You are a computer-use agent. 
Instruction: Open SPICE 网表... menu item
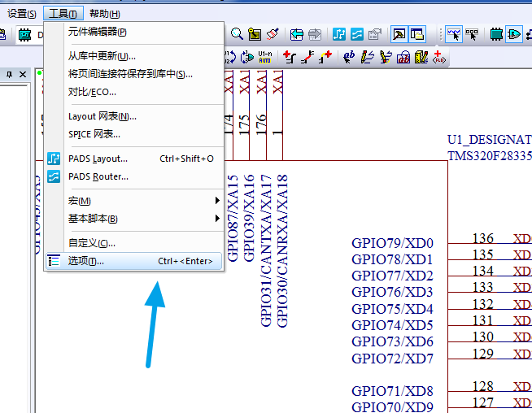[x=134, y=134]
